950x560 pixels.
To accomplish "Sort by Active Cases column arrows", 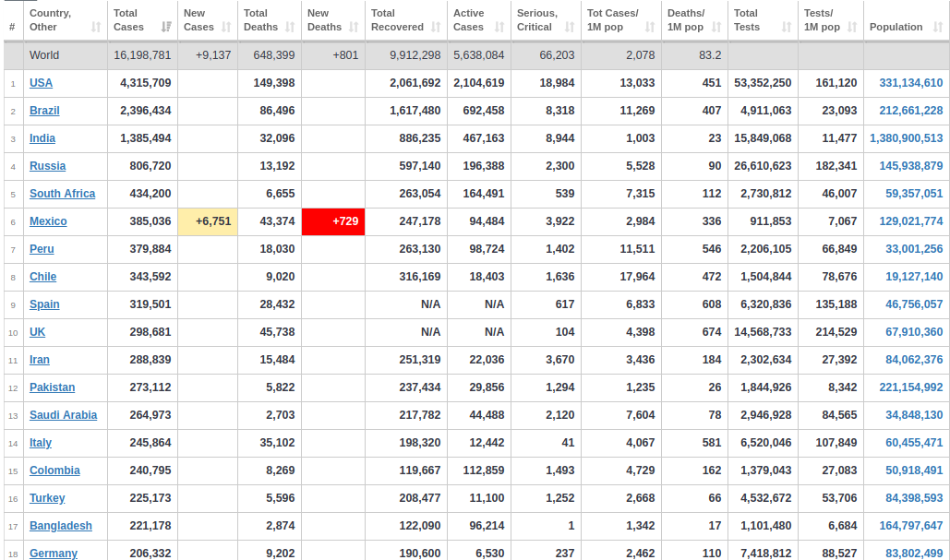I will pos(499,28).
